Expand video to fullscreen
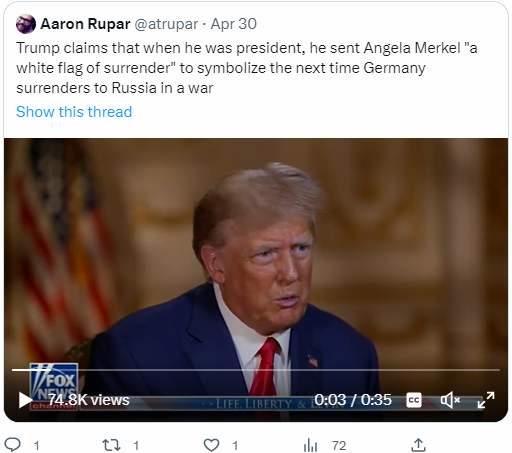The height and width of the screenshot is (453, 512). 486,400
